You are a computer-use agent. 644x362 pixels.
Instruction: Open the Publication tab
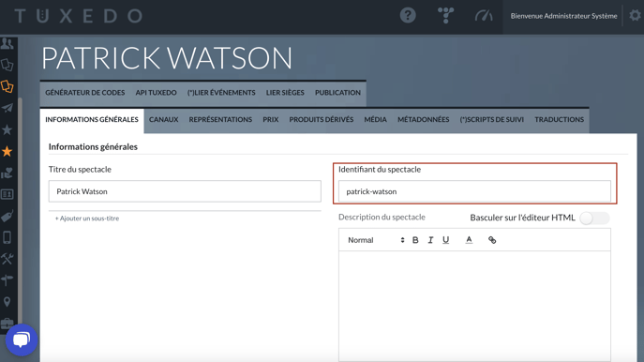(337, 93)
